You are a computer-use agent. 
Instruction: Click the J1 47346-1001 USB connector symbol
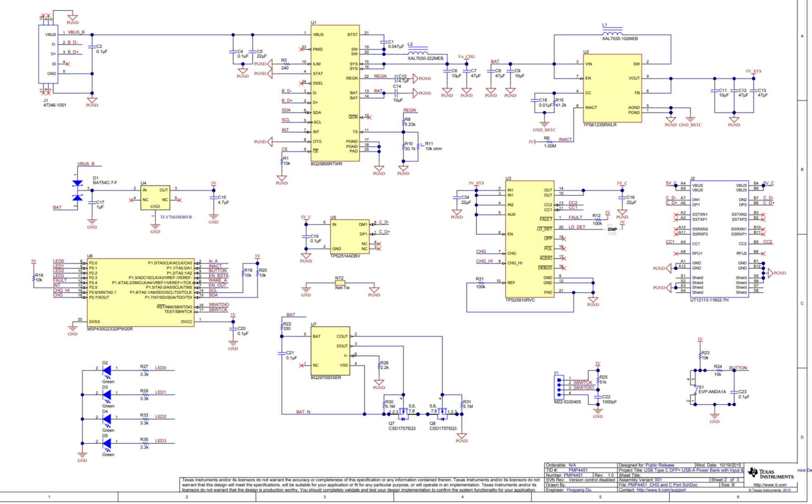(x=48, y=54)
